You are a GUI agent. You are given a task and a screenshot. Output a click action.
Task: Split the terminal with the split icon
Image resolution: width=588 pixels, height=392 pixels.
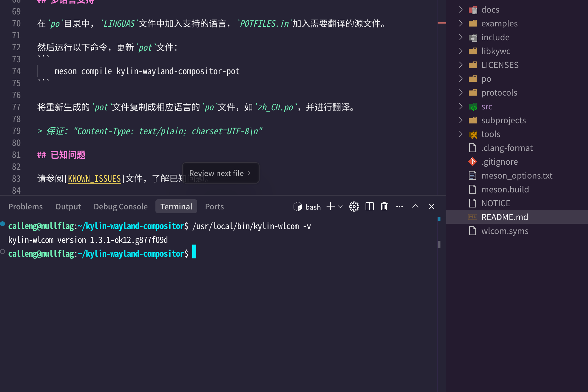coord(369,207)
